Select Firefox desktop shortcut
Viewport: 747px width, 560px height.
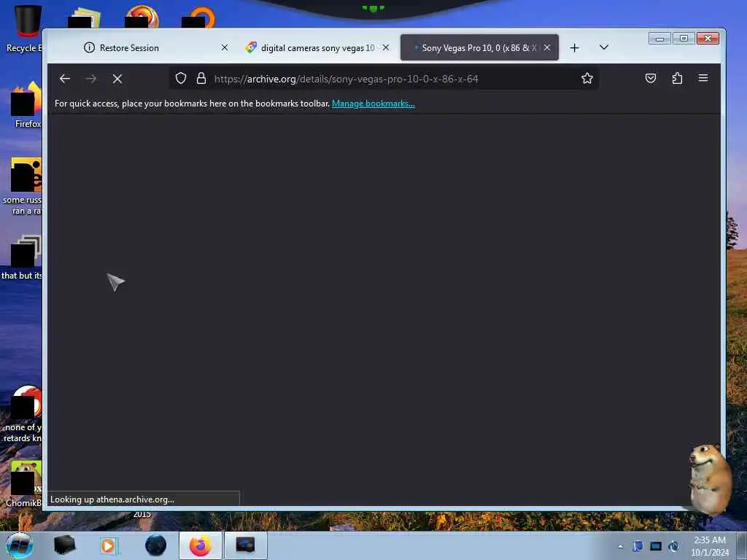(26, 105)
